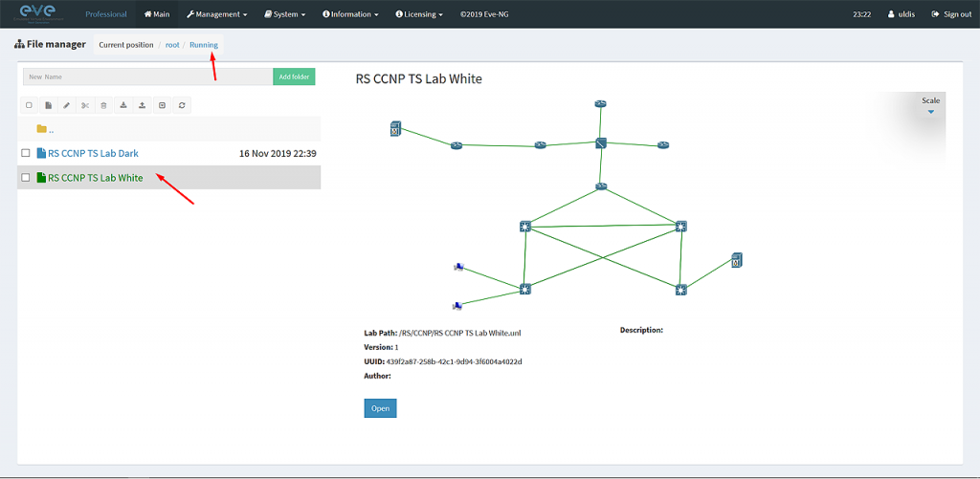Click the rename pencil icon
The image size is (980, 479).
pyautogui.click(x=67, y=105)
